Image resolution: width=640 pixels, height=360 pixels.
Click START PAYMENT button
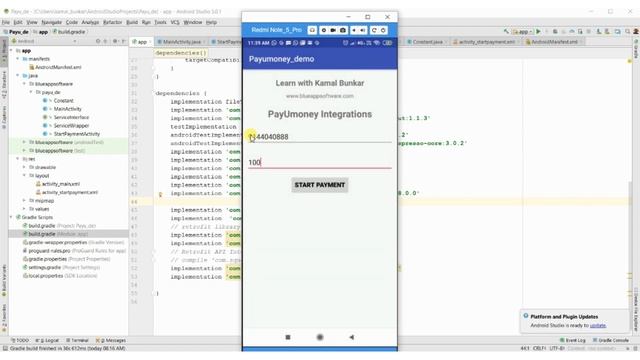click(x=320, y=185)
